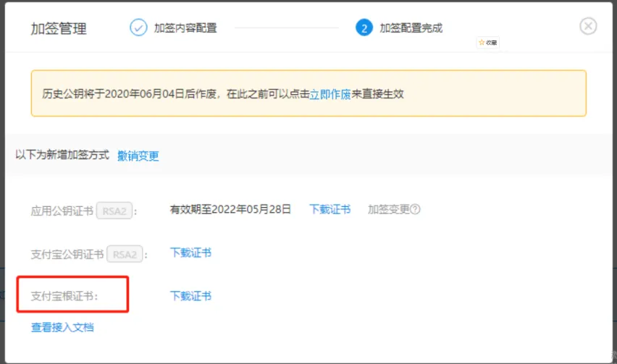Viewport: 617px width, 364px height.
Task: Click the 支付宝根证书 label
Action: 64,297
